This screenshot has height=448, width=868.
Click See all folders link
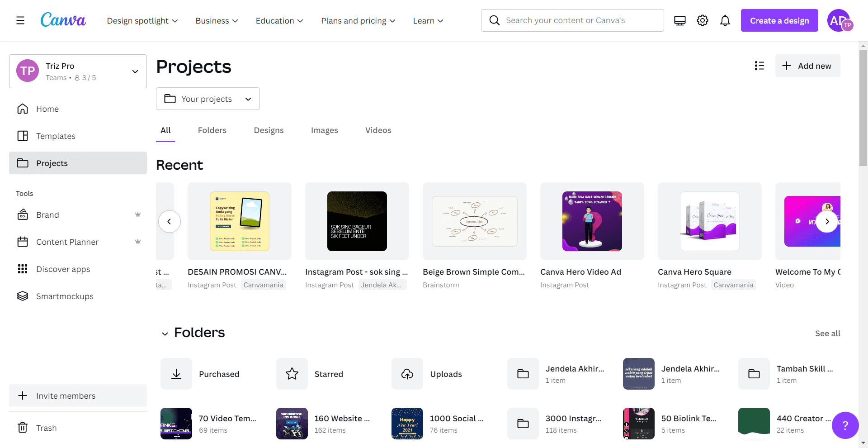[x=827, y=334]
